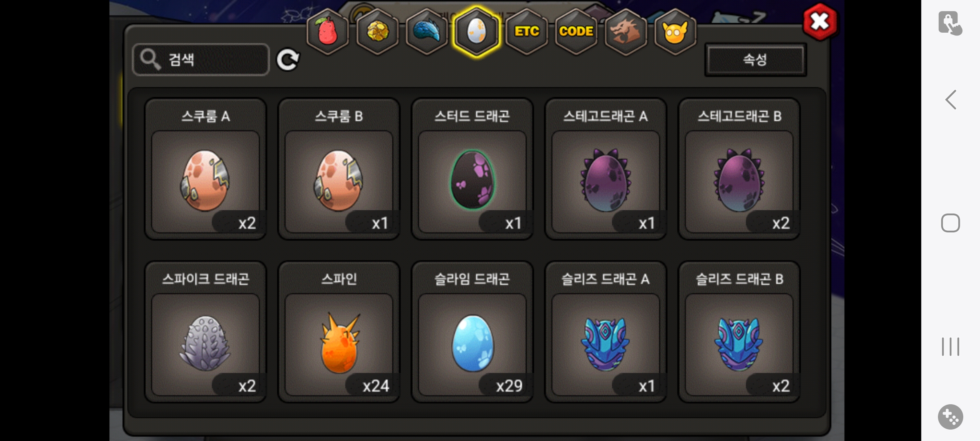Image resolution: width=980 pixels, height=441 pixels.
Task: Open the game tools floating icon
Action: (951, 417)
